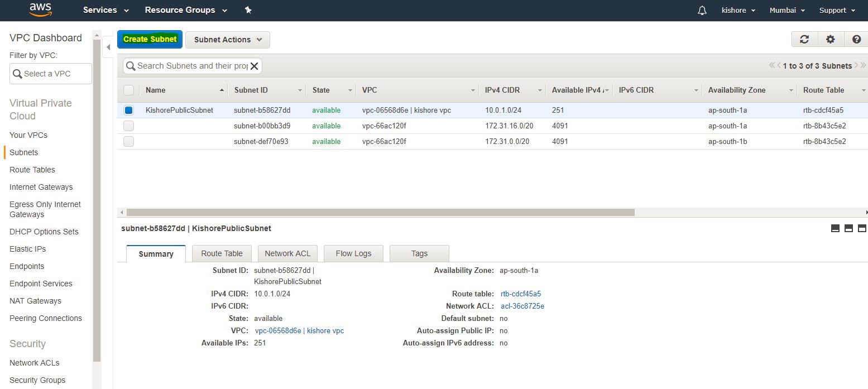Click the AWS logo home icon
The image size is (868, 389).
(x=40, y=10)
